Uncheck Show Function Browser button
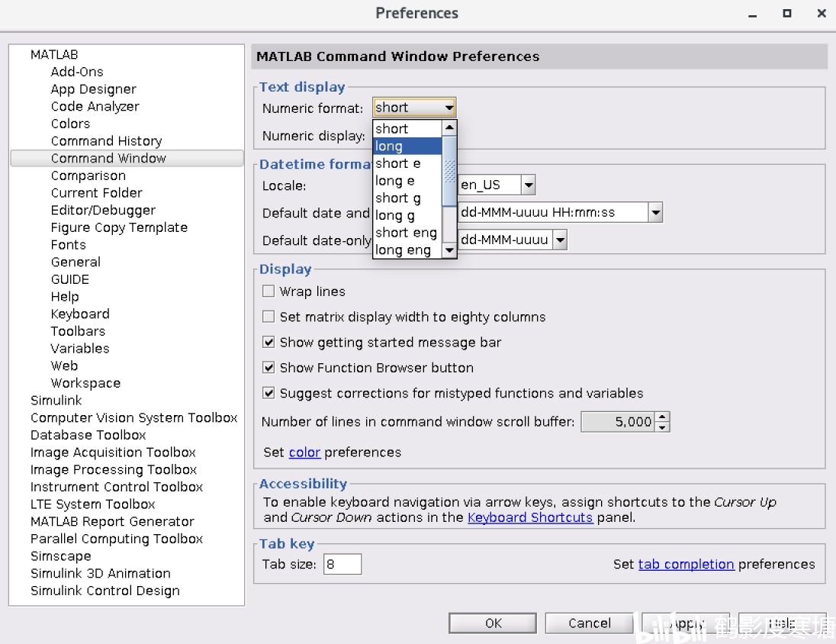The image size is (836, 644). [x=268, y=368]
